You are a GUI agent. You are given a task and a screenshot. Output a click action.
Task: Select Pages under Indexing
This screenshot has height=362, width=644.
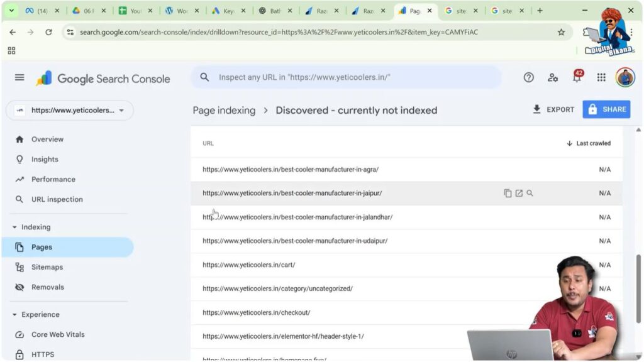pyautogui.click(x=67, y=247)
